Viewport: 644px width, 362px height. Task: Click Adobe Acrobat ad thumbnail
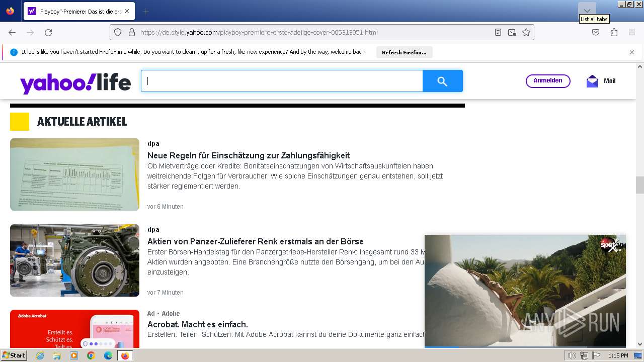74,329
